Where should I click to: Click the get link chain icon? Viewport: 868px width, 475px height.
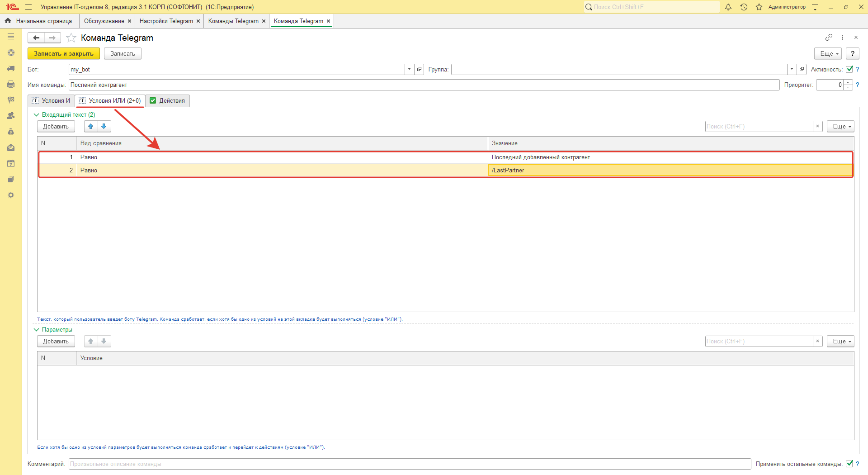[x=829, y=38]
